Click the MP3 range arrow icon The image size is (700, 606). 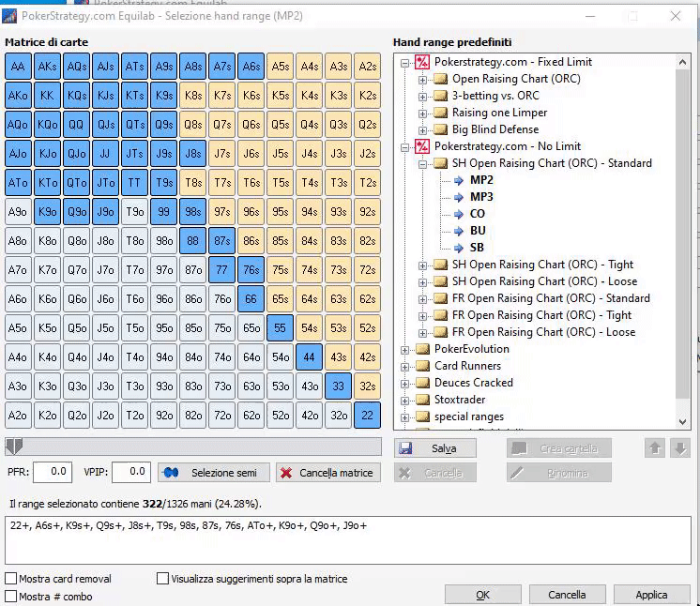point(459,197)
